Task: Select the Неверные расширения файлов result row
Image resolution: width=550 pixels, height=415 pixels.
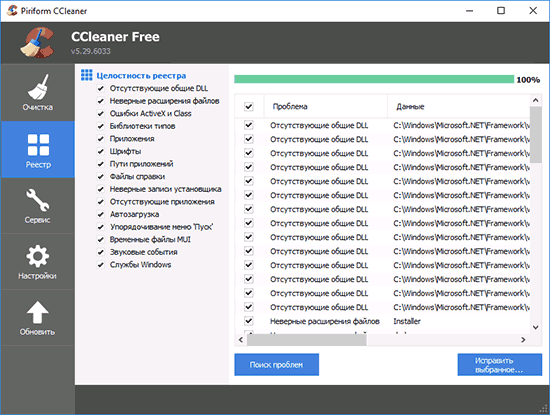Action: [382, 321]
